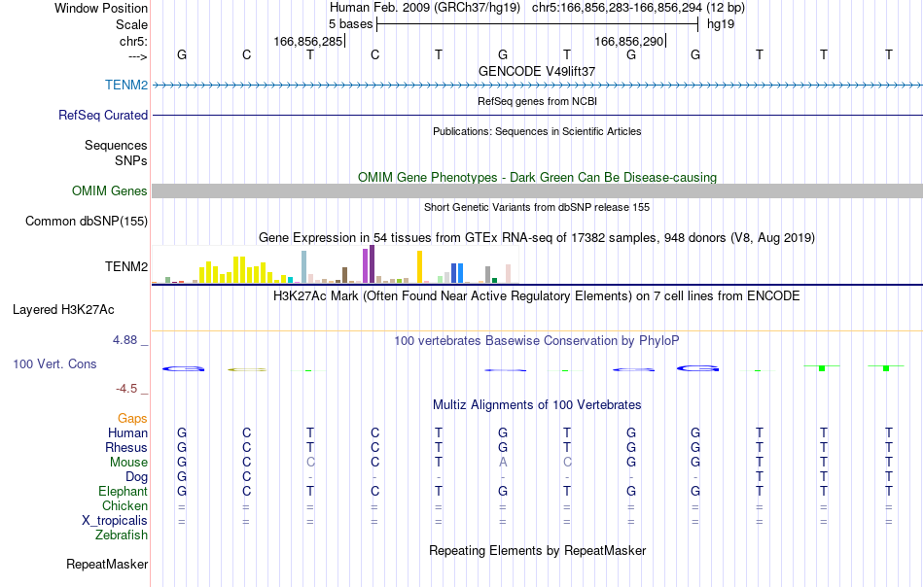The height and width of the screenshot is (587, 924).
Task: Click the Multiz Alignments of 100 Vertebrates title
Action: 537,404
